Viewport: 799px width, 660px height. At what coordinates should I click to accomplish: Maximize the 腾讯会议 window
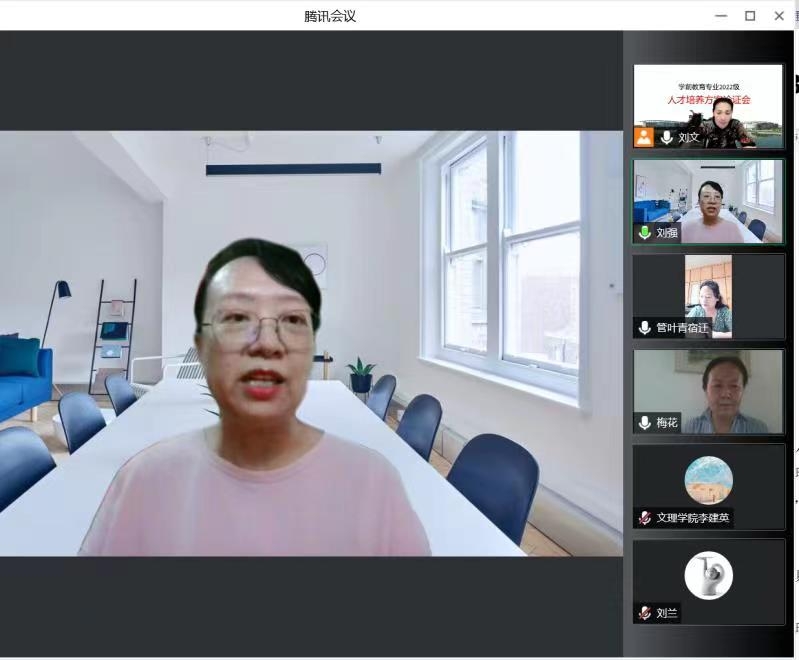pos(750,16)
